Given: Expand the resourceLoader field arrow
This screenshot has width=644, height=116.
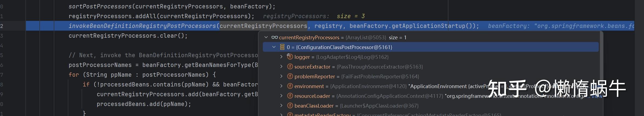Looking at the screenshot, I should (281, 96).
